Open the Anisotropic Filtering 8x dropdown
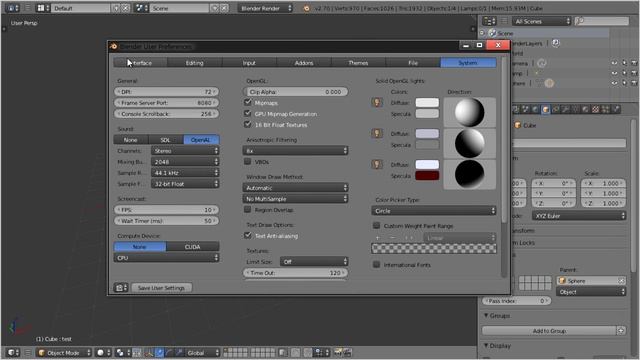 click(296, 151)
